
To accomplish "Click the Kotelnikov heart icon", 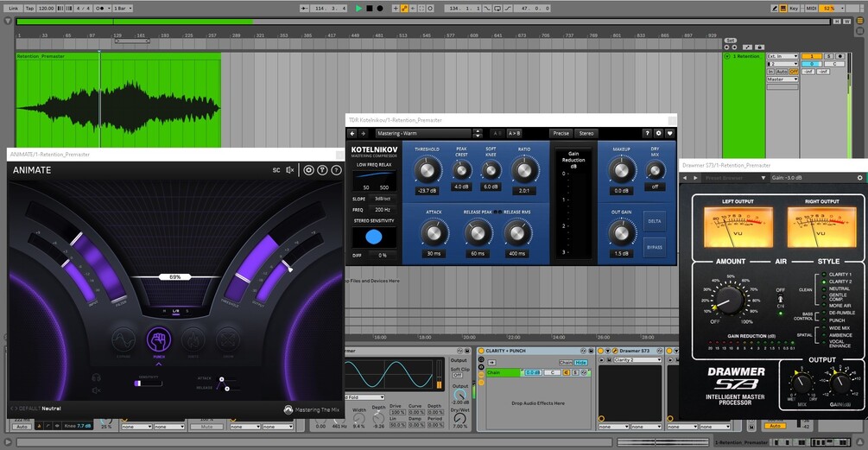I will pos(669,133).
